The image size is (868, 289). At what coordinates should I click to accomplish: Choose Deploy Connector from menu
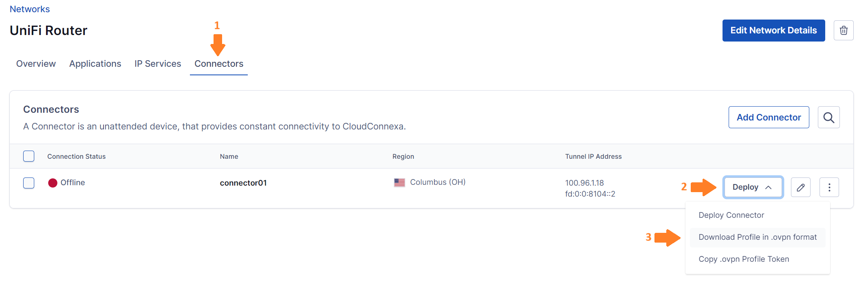click(731, 215)
